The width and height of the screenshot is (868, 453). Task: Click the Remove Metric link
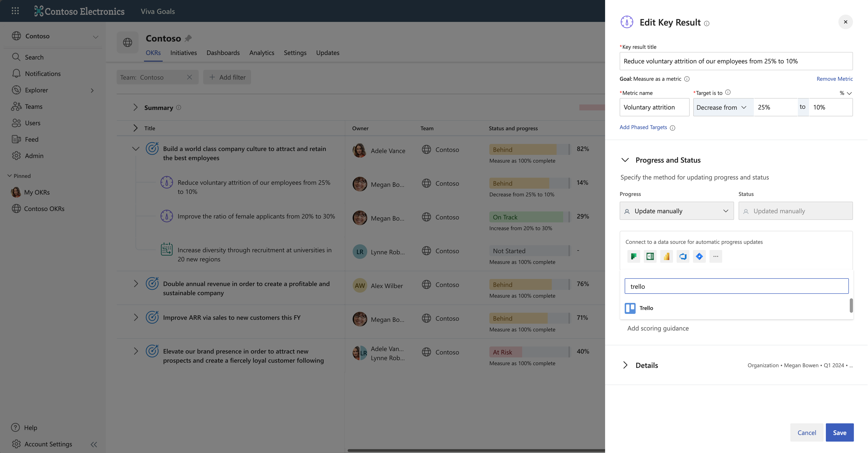(834, 79)
